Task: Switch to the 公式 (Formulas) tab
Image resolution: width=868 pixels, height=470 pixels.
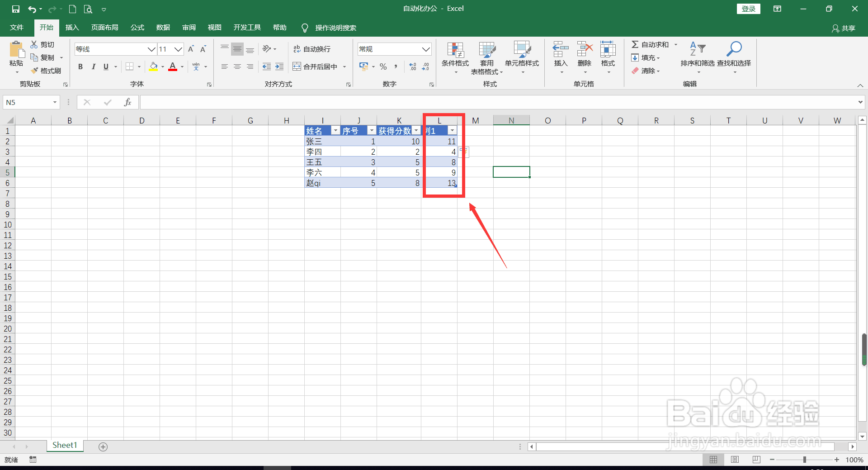Action: tap(137, 28)
